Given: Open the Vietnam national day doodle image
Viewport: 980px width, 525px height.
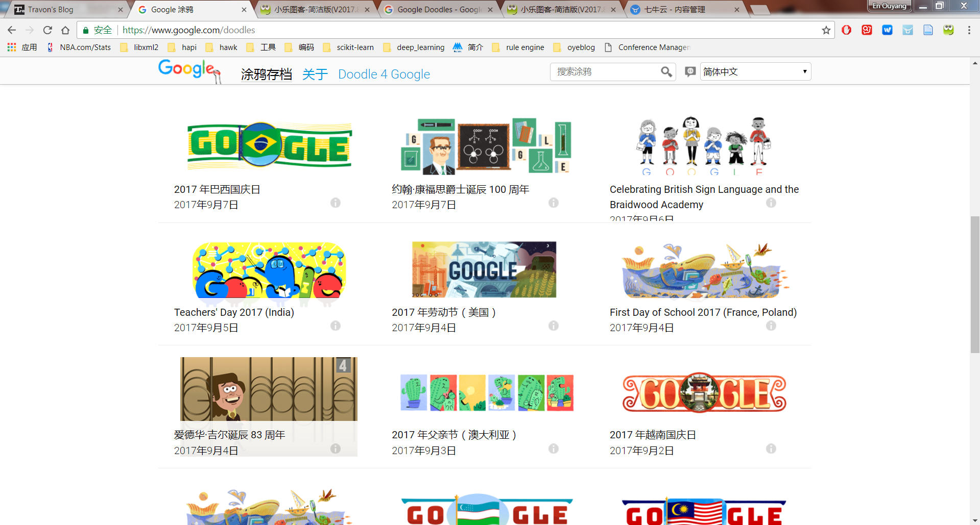Looking at the screenshot, I should [x=704, y=392].
